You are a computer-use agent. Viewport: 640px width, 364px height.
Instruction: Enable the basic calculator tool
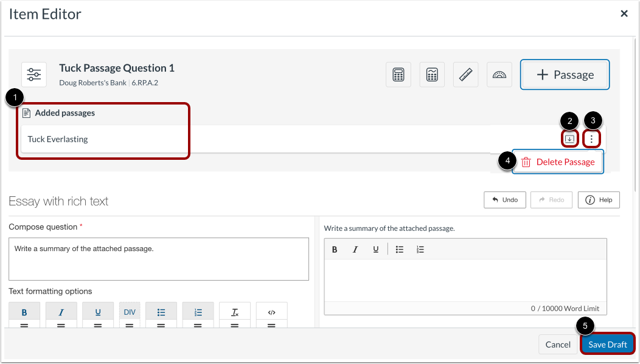pyautogui.click(x=398, y=75)
